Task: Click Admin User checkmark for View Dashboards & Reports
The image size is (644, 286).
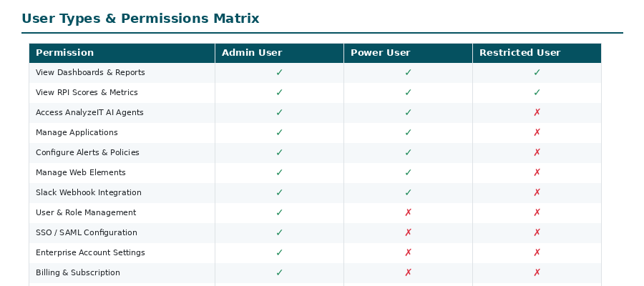Action: coord(279,73)
